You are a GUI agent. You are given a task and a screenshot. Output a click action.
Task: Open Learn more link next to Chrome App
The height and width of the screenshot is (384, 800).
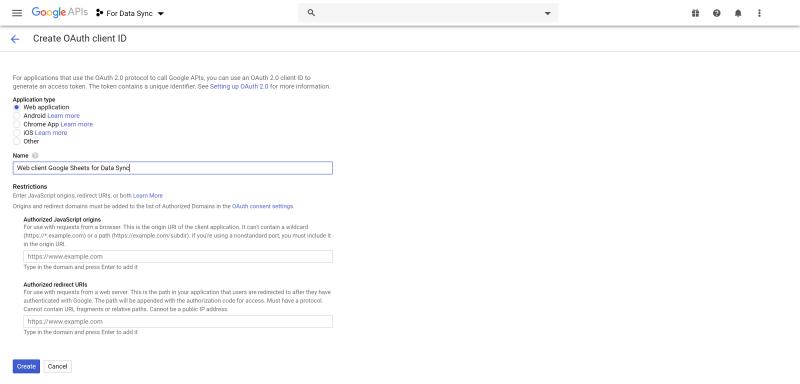[x=77, y=124]
